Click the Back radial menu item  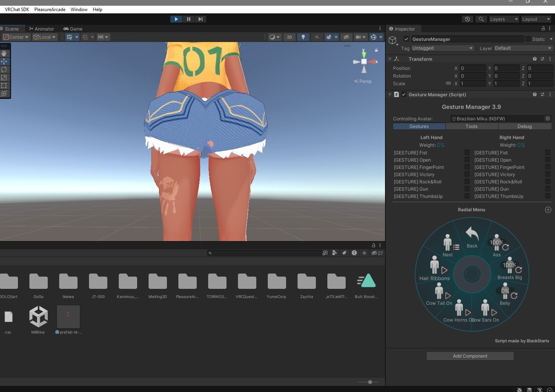point(472,237)
